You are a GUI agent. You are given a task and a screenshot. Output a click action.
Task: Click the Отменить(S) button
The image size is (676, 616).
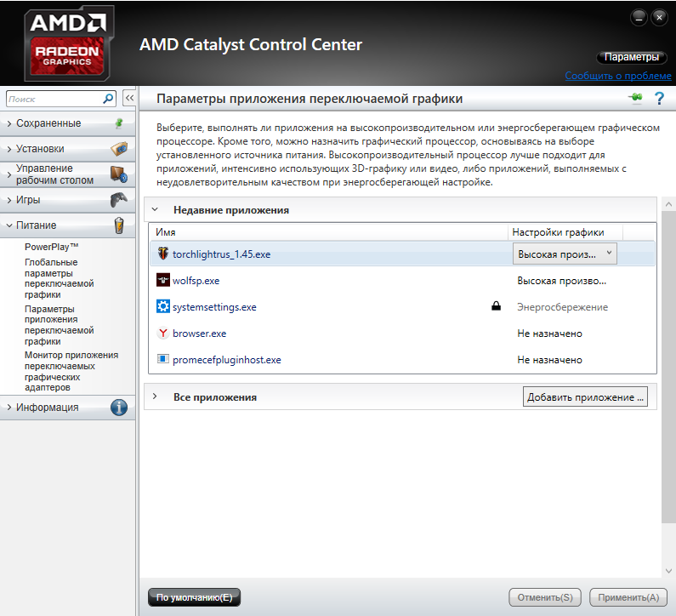click(x=545, y=597)
